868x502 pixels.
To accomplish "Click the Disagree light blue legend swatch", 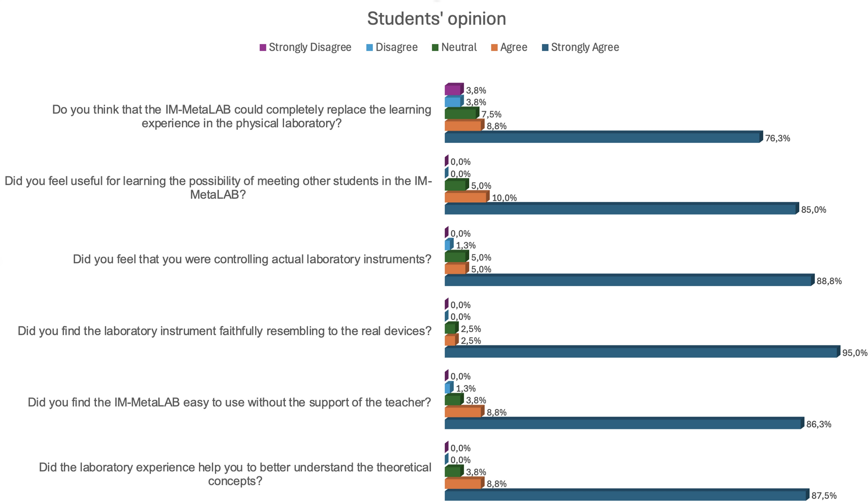I will (370, 48).
